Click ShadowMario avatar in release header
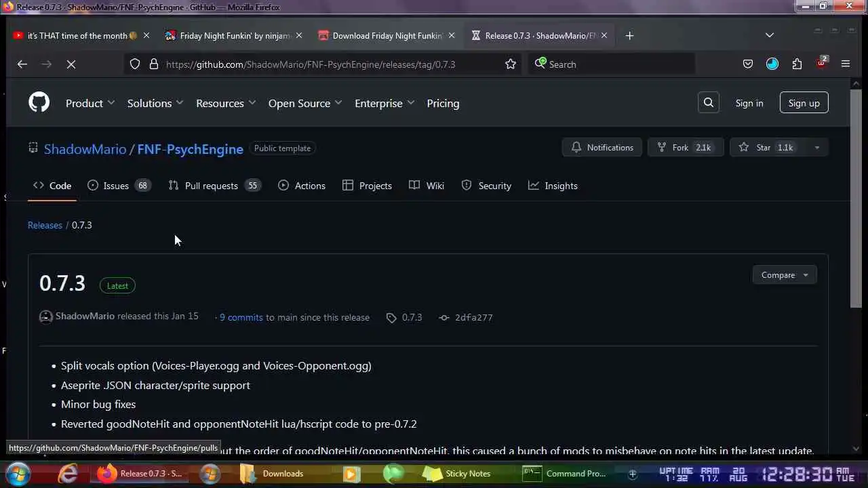Screen dimensions: 868x488 tap(46, 317)
